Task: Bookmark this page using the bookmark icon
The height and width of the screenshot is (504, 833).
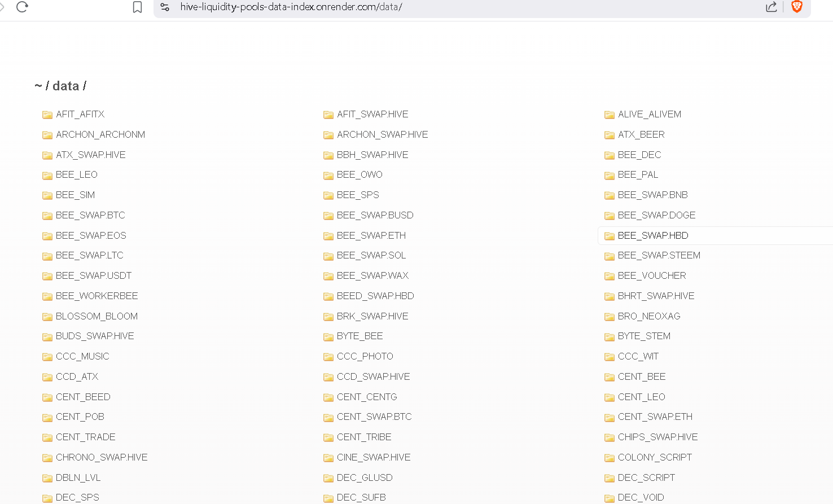Action: (x=137, y=7)
